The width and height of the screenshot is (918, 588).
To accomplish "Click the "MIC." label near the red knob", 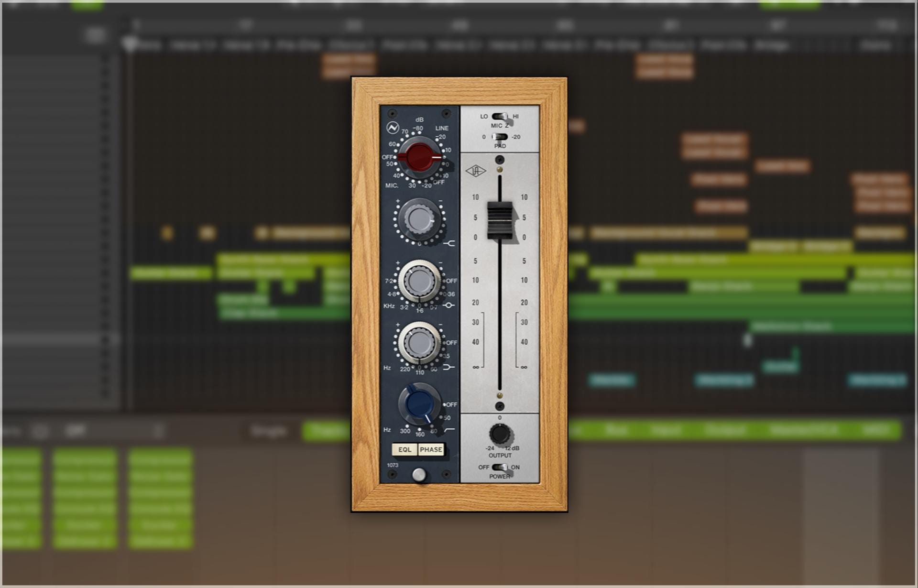I will coord(392,185).
